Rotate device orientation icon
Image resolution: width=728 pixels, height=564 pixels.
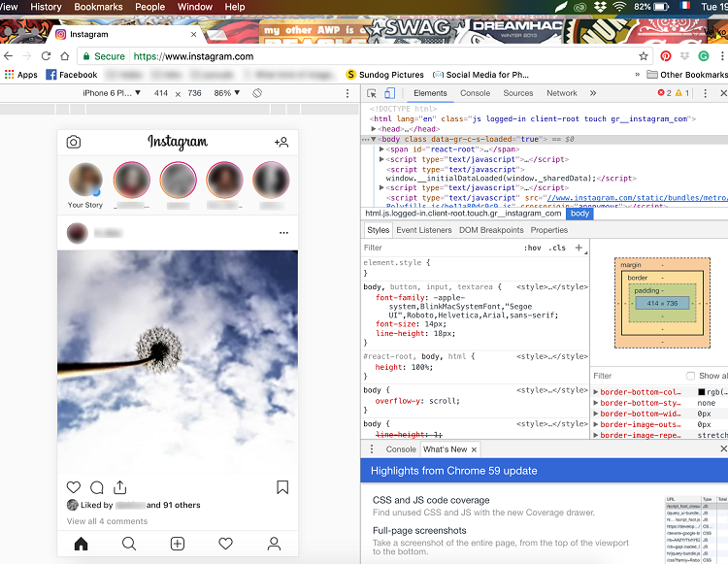(x=257, y=93)
